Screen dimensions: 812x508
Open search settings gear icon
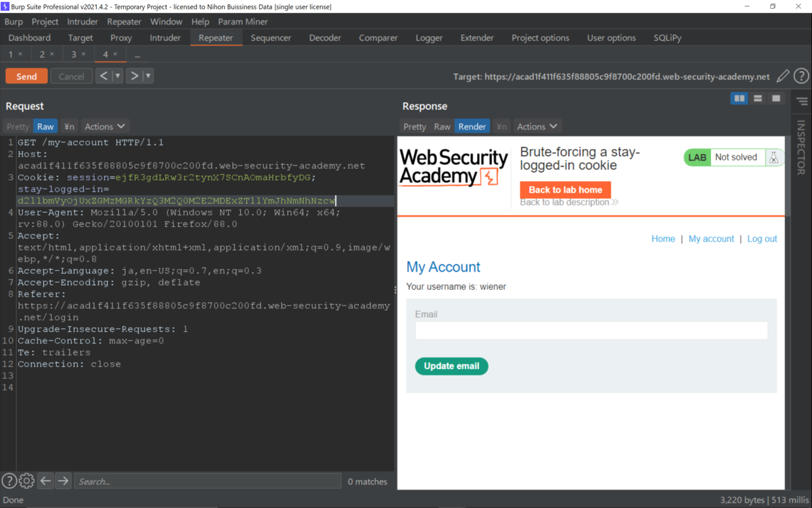click(x=26, y=481)
